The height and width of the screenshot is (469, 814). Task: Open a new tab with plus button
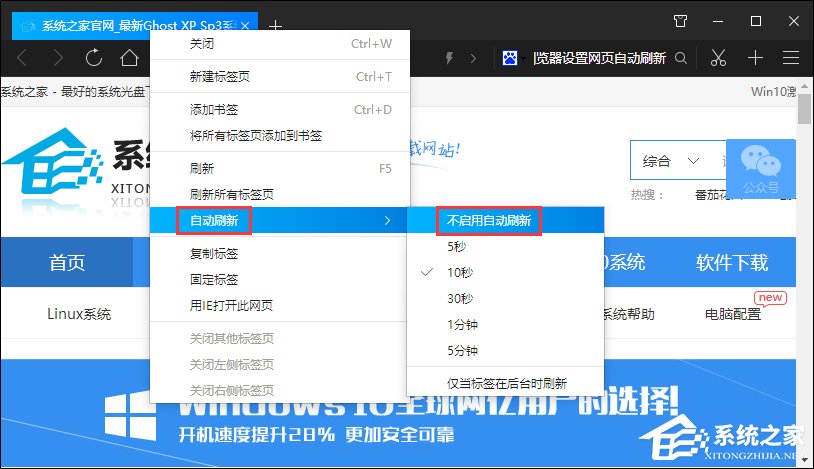276,25
